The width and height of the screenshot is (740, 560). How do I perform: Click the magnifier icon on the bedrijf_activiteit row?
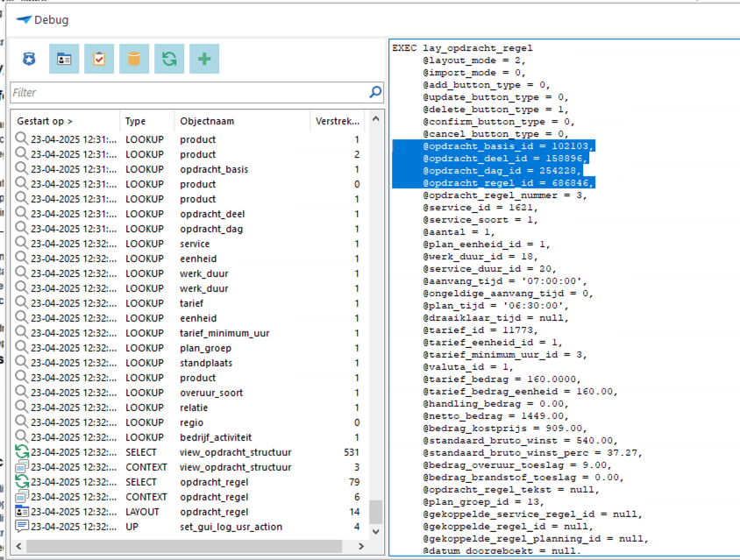[x=22, y=436]
